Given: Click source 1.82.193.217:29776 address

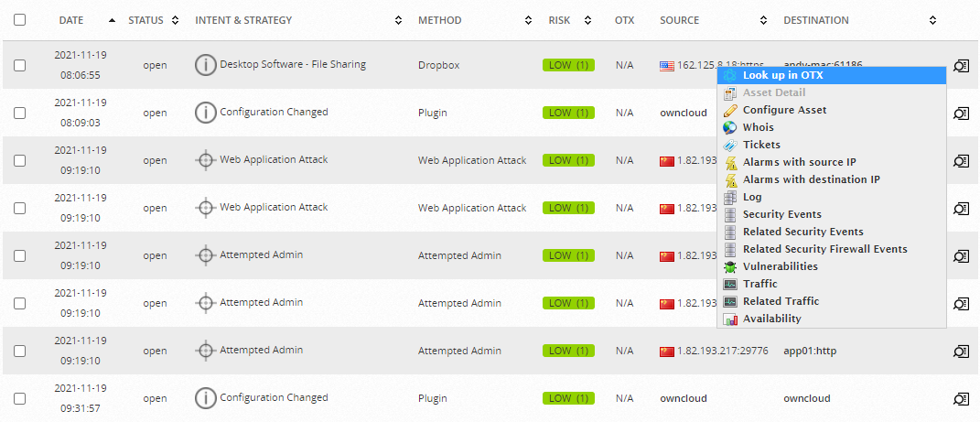Looking at the screenshot, I should [723, 351].
